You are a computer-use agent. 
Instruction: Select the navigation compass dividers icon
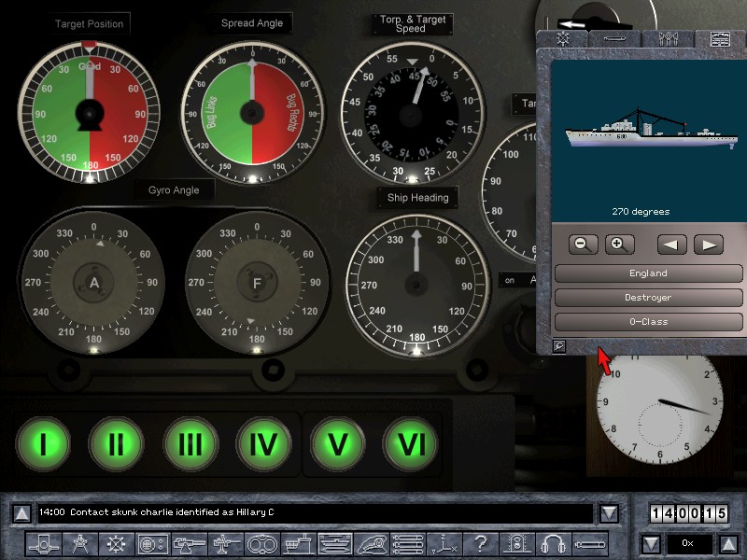[80, 543]
